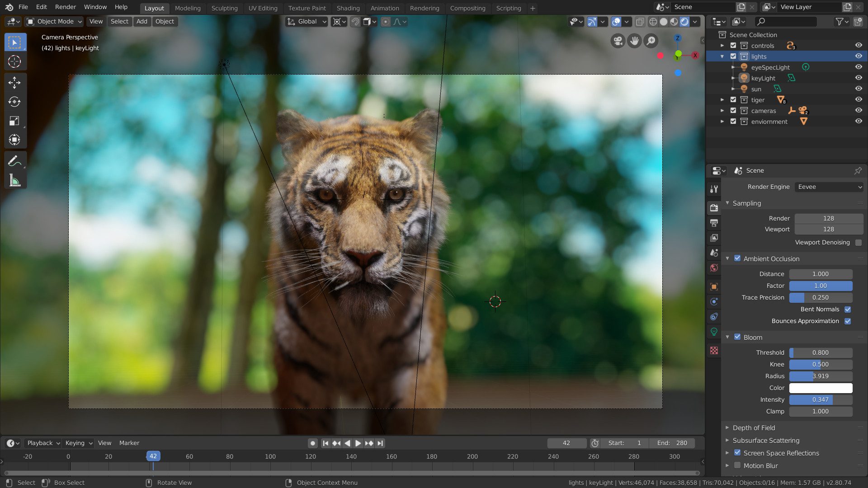
Task: Toggle Ambient Occlusion checkbox
Action: pos(737,258)
